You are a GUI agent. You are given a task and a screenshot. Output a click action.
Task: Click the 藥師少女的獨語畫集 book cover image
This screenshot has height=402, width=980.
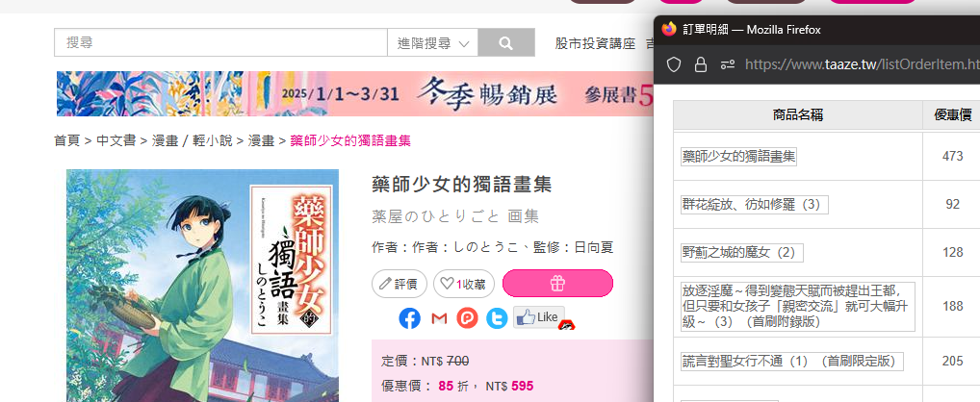(x=202, y=286)
